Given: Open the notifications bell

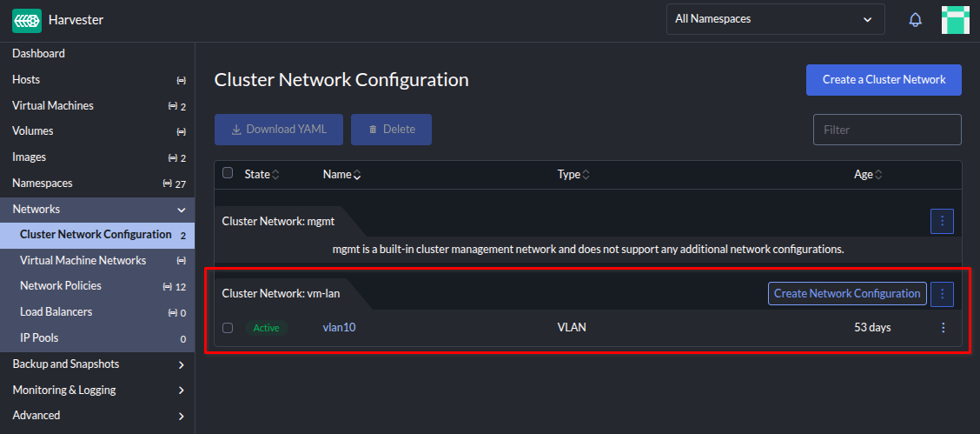Looking at the screenshot, I should tap(915, 20).
